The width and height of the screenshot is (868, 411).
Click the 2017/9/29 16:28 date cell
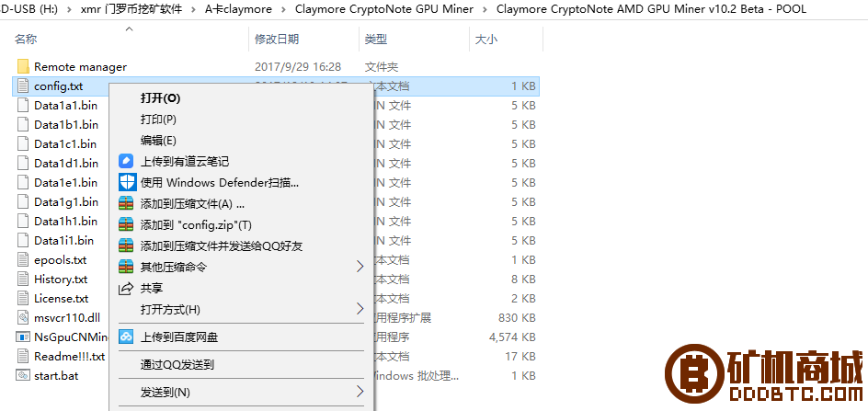click(298, 67)
